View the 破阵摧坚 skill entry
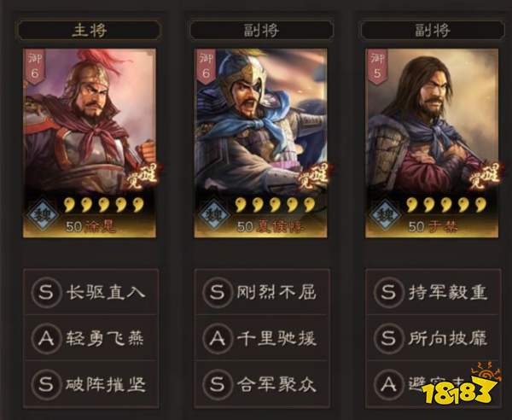 pyautogui.click(x=90, y=384)
